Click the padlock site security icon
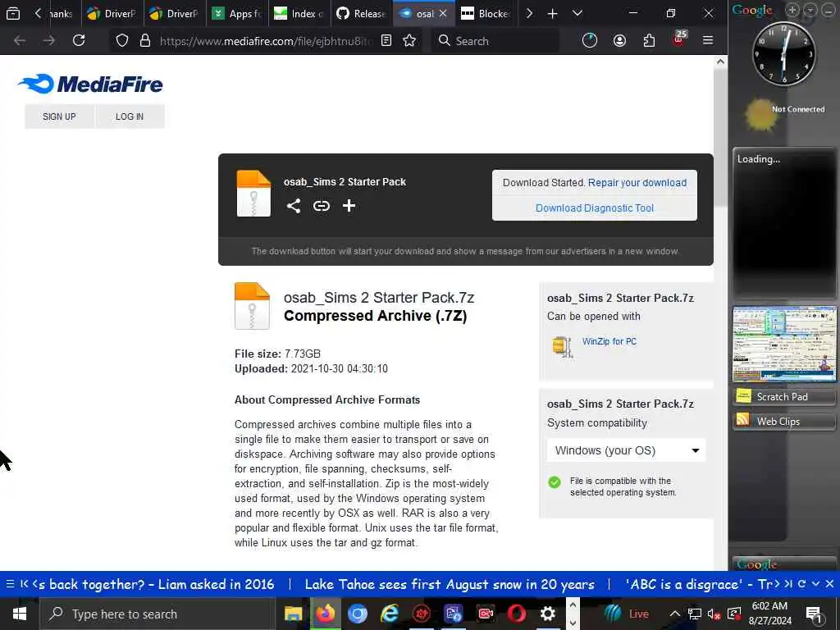840x630 pixels. coord(144,41)
